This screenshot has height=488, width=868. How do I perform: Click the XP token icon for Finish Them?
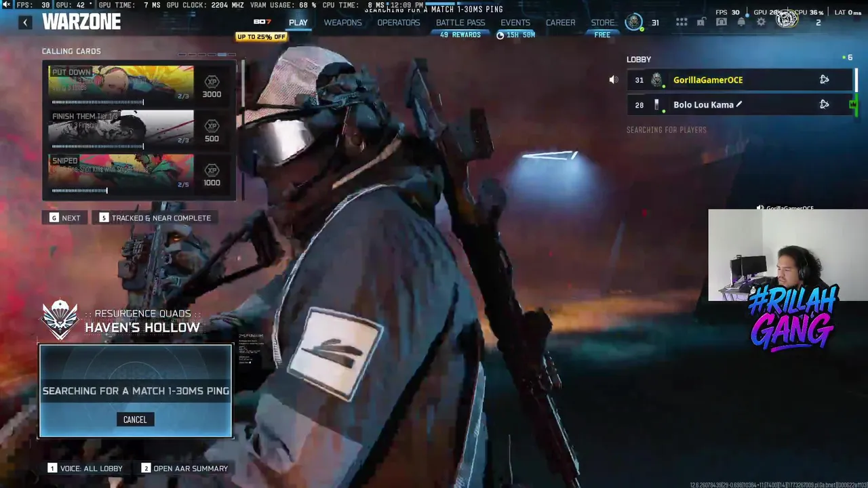click(212, 125)
